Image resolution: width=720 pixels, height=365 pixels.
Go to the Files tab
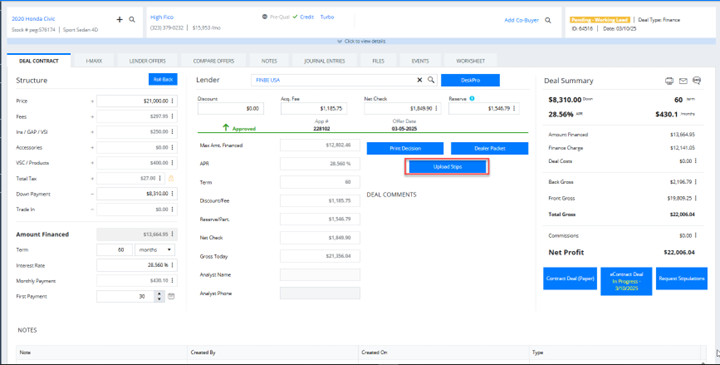[378, 61]
